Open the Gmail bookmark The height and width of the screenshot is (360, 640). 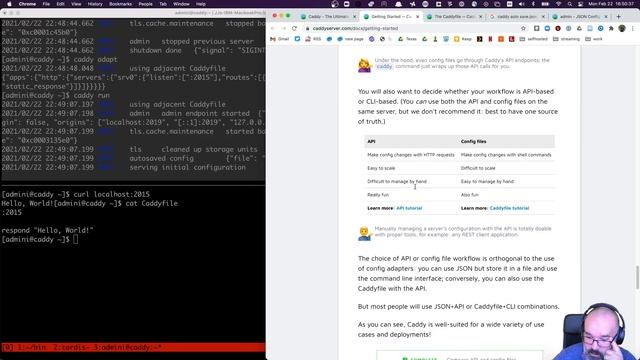280,39
